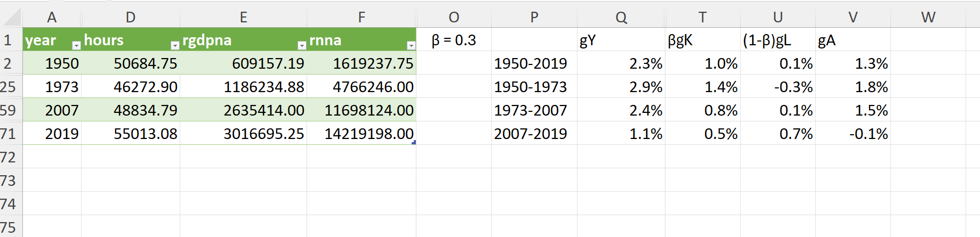980x237 pixels.
Task: Open the hours column filter dropdown
Action: (x=174, y=45)
